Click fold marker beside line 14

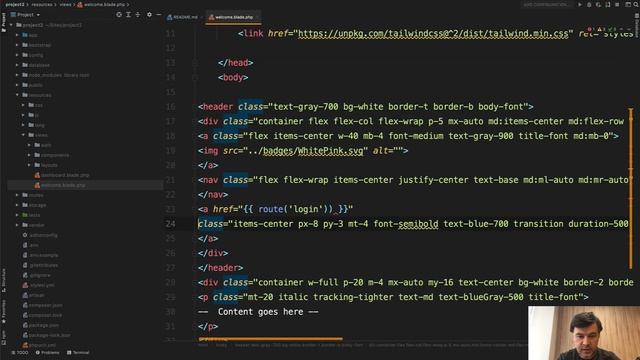pyautogui.click(x=195, y=78)
